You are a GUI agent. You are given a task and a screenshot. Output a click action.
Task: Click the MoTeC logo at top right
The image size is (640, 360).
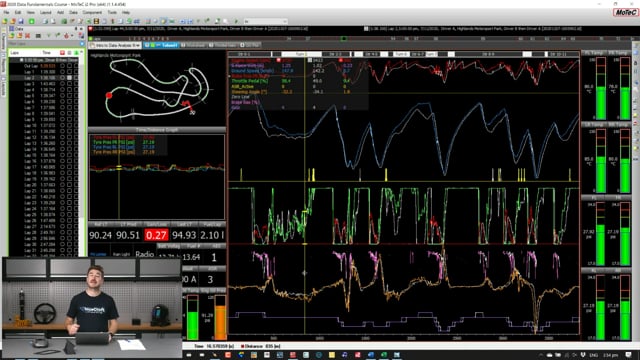click(625, 13)
